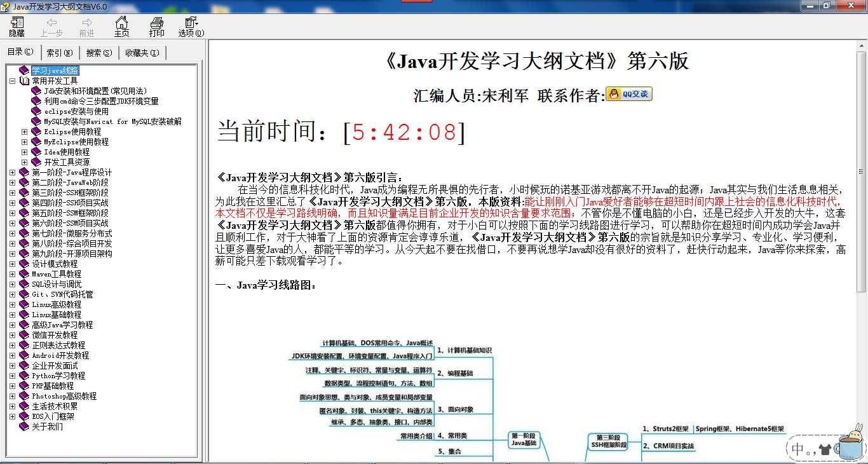The height and width of the screenshot is (464, 868).
Task: Click the 计算机基础知识 mind-map node
Action: coord(464,350)
